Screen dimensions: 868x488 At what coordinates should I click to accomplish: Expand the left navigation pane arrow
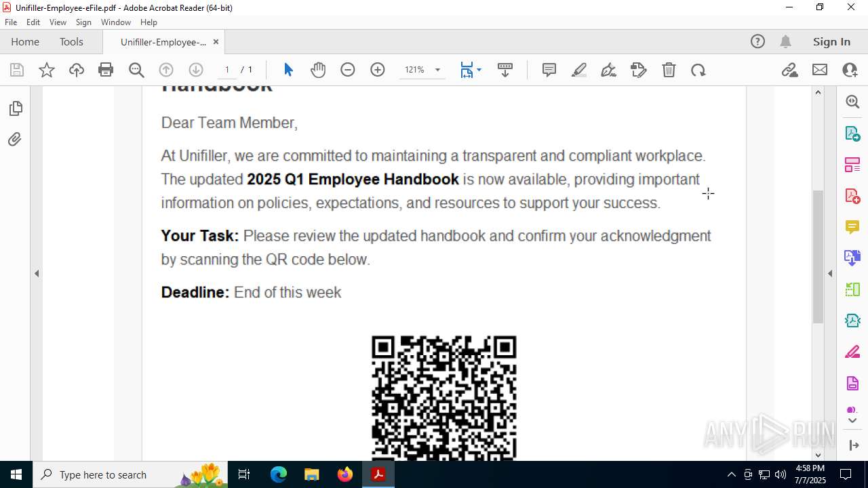(37, 274)
